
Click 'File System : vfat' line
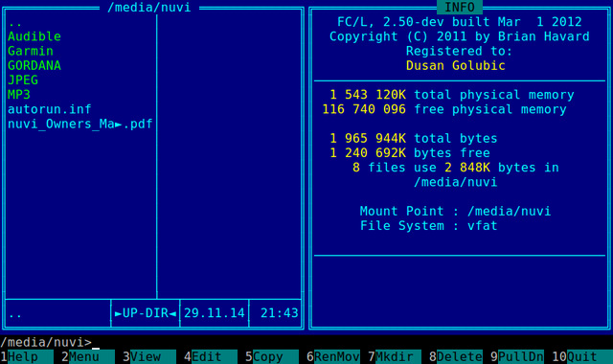(x=429, y=226)
